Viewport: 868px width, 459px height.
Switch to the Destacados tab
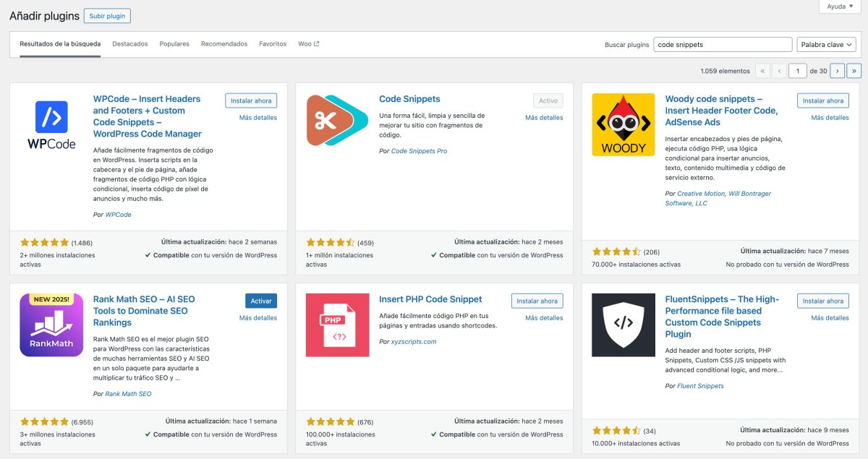tap(130, 43)
